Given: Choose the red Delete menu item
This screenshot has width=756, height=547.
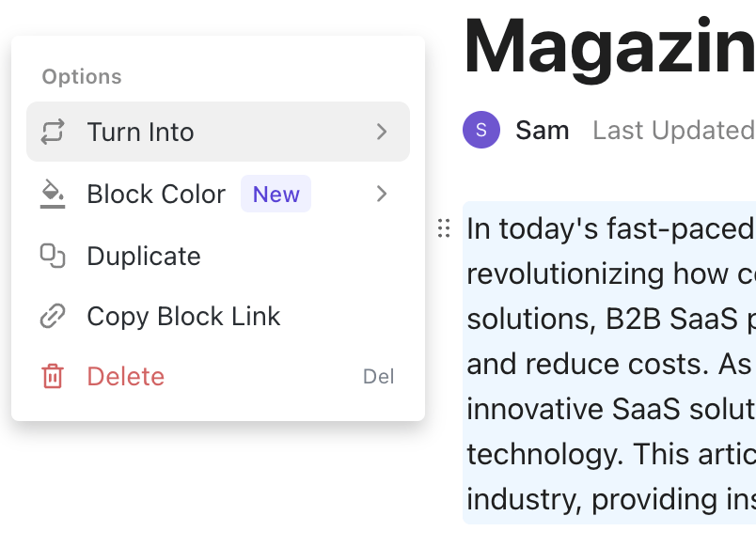Looking at the screenshot, I should pyautogui.click(x=126, y=377).
